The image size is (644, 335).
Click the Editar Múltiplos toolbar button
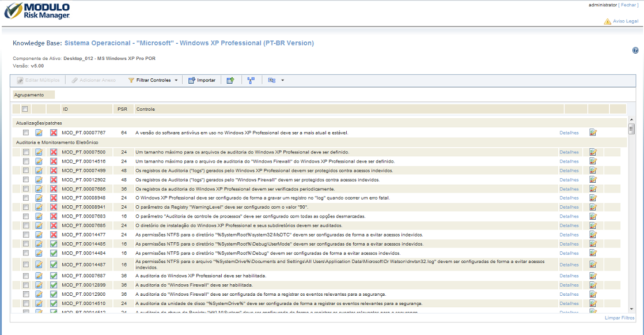[x=38, y=80]
